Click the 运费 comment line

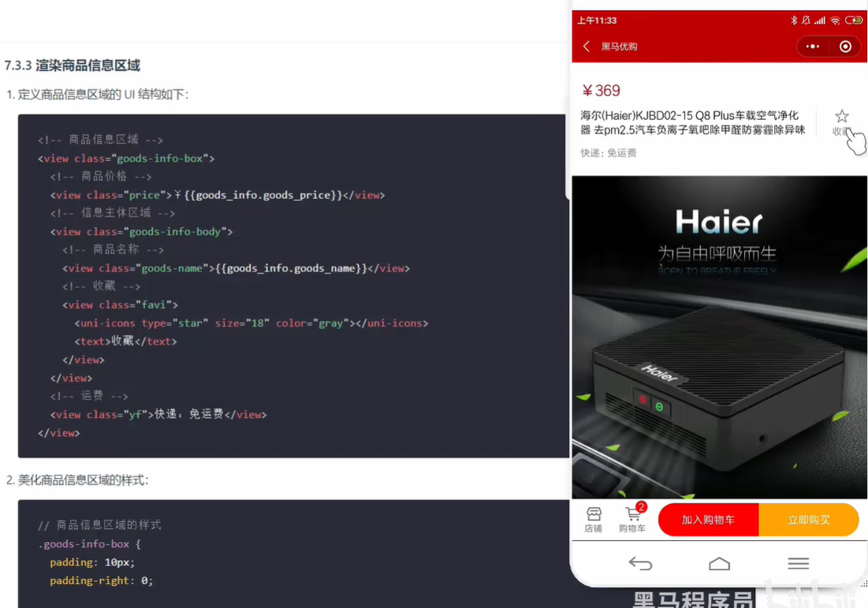[89, 396]
